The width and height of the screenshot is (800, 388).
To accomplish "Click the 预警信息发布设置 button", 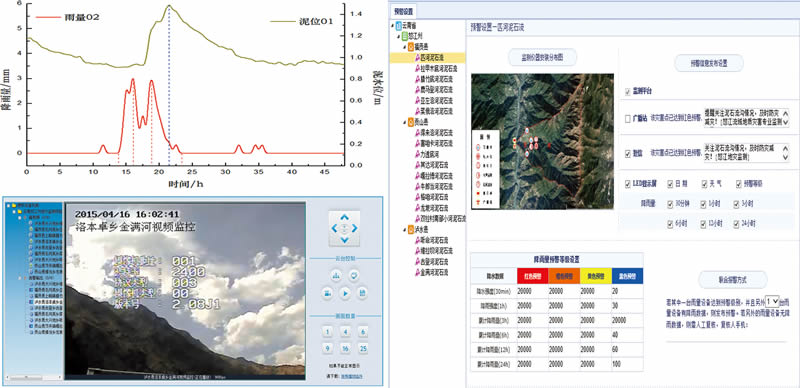I will pyautogui.click(x=709, y=63).
